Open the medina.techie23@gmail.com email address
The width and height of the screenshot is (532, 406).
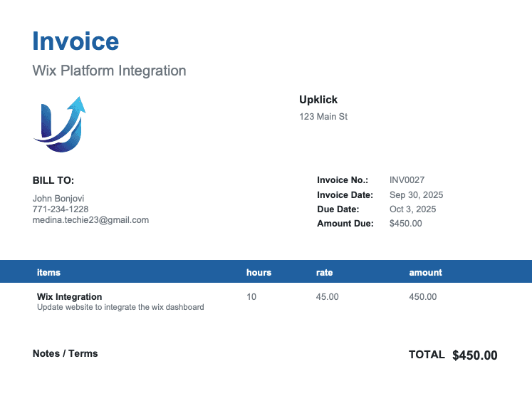pos(90,220)
